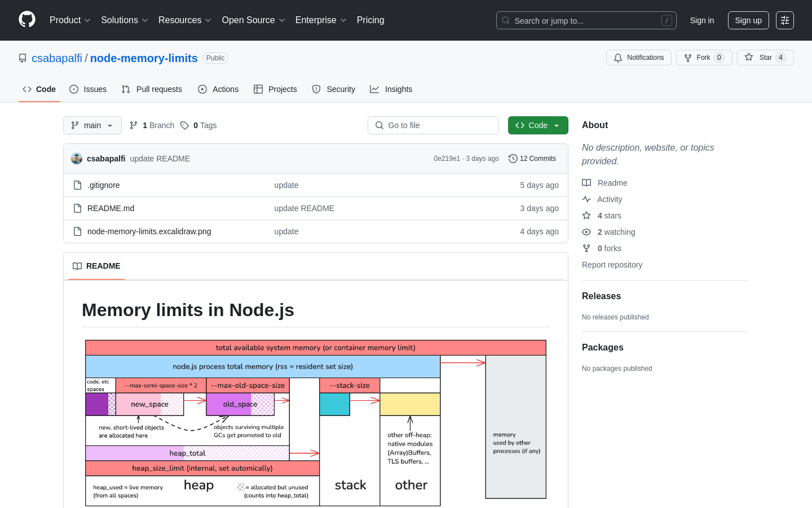The image size is (812, 508).
Task: Expand the Open Source dropdown
Action: pyautogui.click(x=254, y=20)
